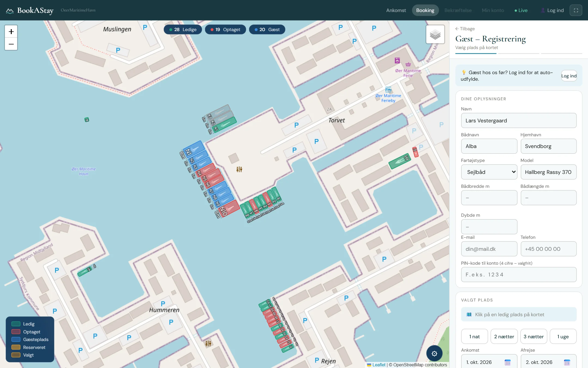
Task: Click the Hjemhavn field
Action: pyautogui.click(x=549, y=146)
